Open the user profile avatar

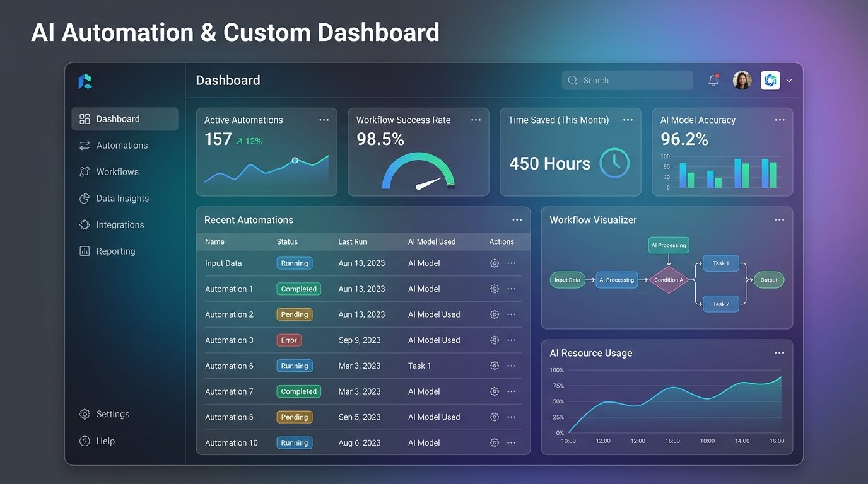coord(742,80)
